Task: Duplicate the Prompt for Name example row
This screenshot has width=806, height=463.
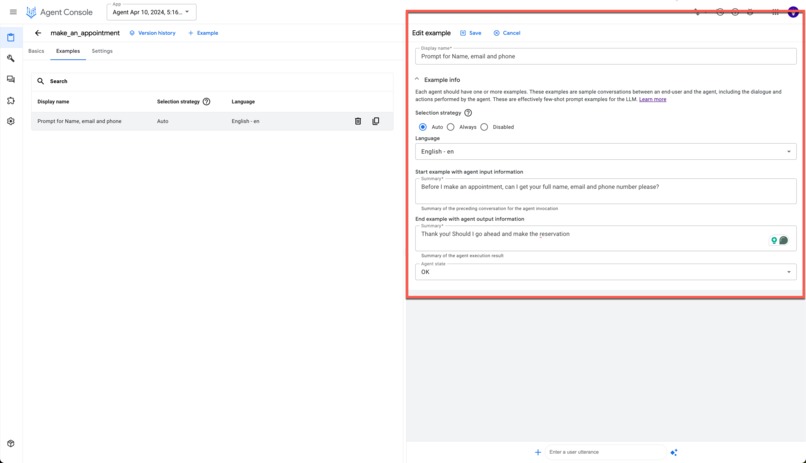Action: click(x=376, y=121)
